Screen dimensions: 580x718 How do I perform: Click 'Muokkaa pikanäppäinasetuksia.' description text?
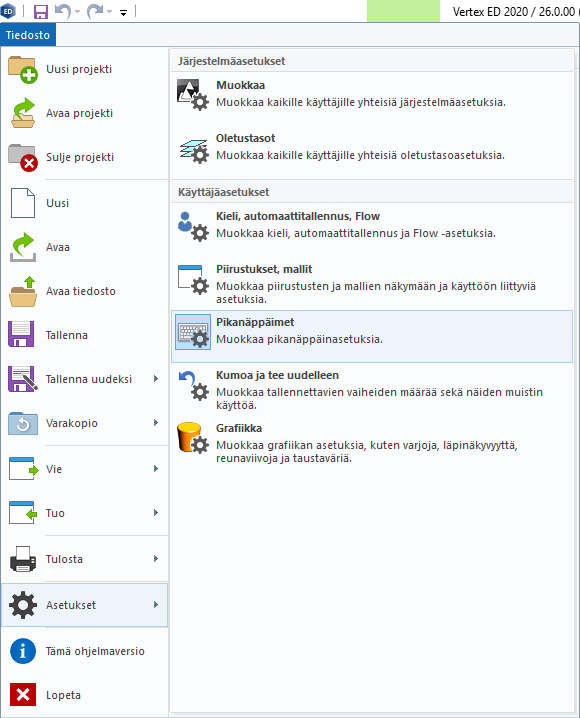point(299,339)
